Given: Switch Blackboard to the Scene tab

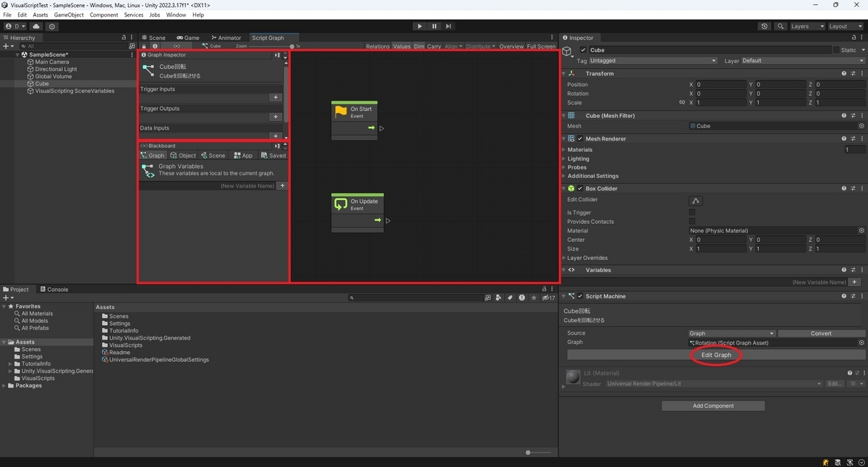Looking at the screenshot, I should pyautogui.click(x=213, y=156).
